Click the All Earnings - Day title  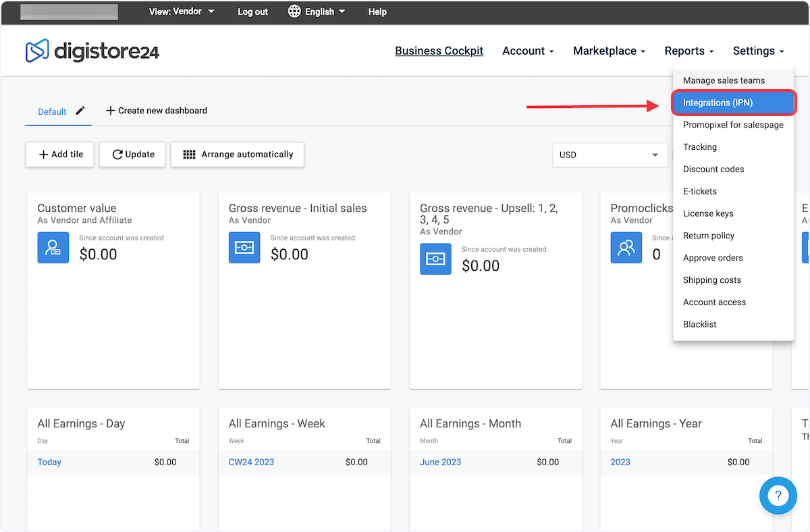(81, 424)
